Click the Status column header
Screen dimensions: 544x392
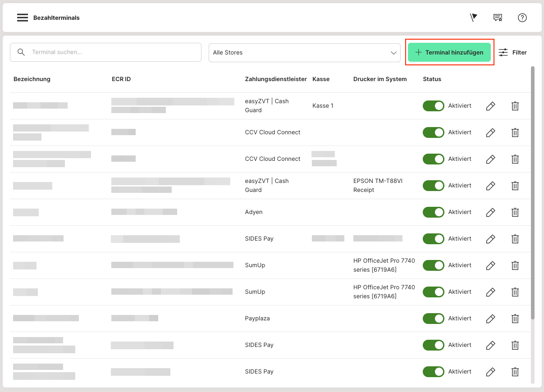tap(432, 79)
